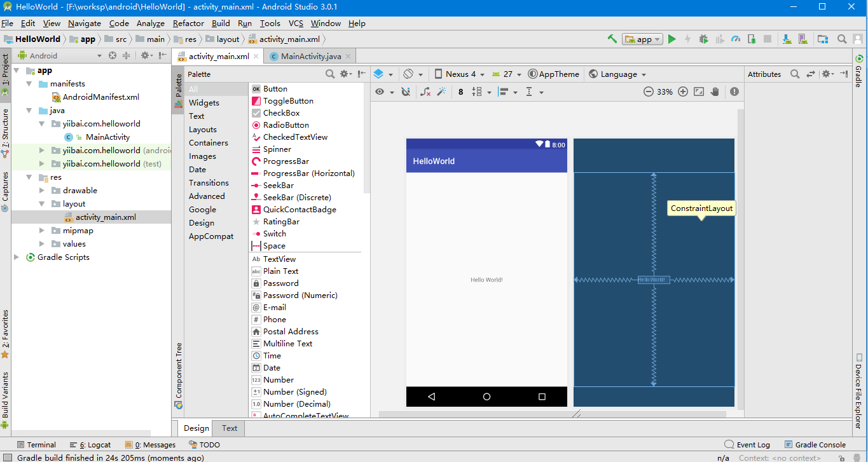The image size is (868, 462).
Task: Open the Messages tool window
Action: click(150, 445)
